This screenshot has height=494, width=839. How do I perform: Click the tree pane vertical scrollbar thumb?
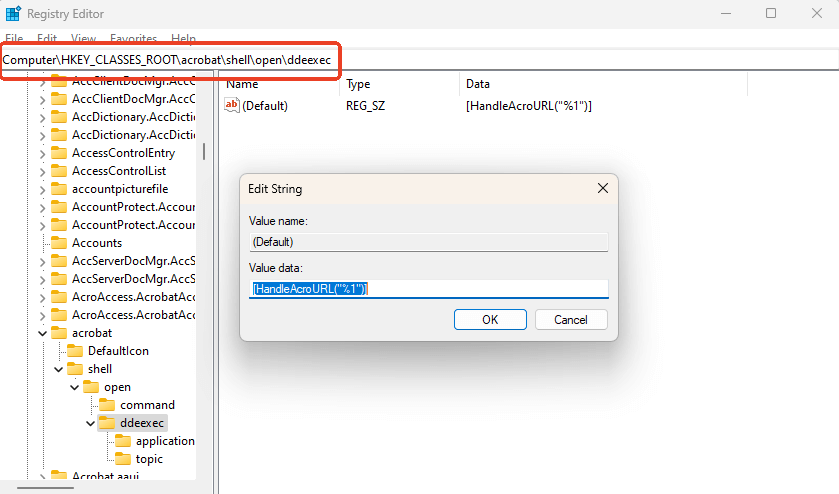[x=204, y=151]
